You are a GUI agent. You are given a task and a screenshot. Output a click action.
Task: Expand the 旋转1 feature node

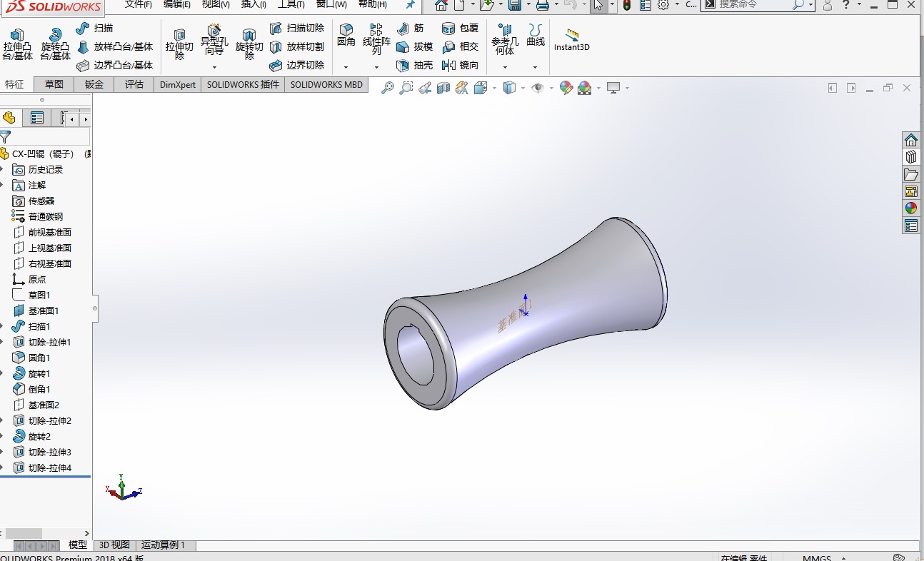tap(2, 373)
